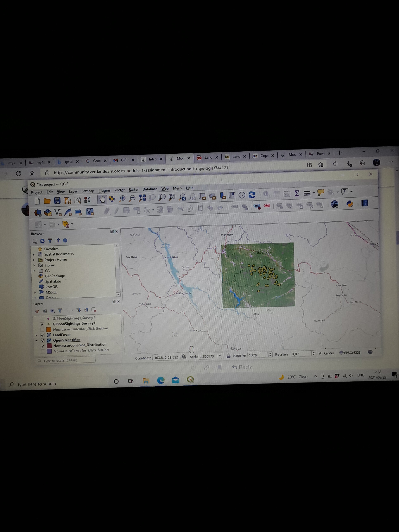Open the Layer menu
This screenshot has width=399, height=532.
(73, 191)
